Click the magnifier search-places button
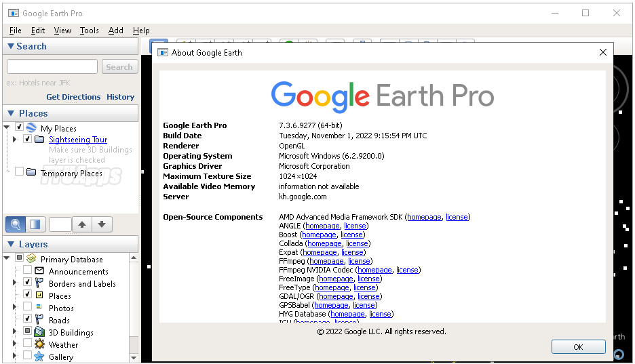 point(16,224)
